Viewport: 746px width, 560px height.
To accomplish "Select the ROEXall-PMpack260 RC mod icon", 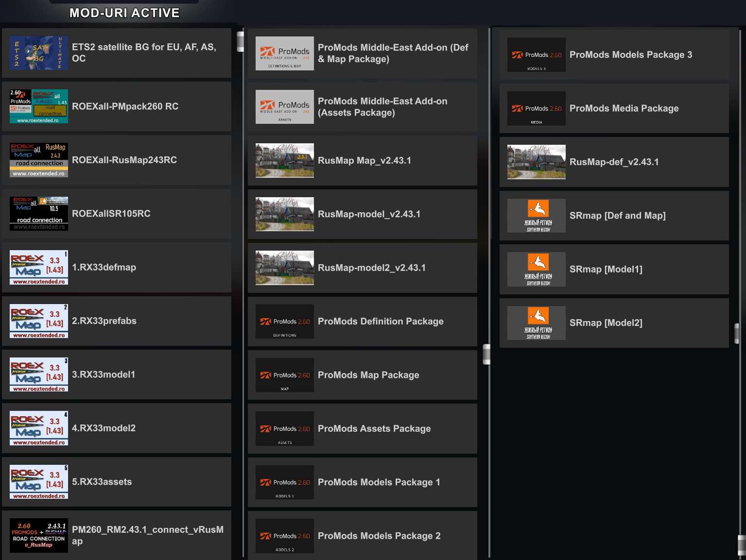I will [39, 106].
